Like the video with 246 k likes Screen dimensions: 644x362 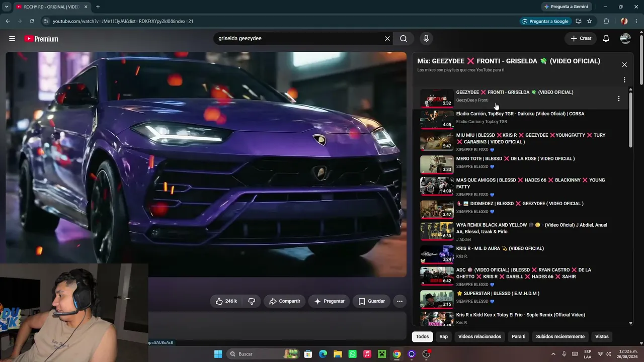click(x=226, y=301)
